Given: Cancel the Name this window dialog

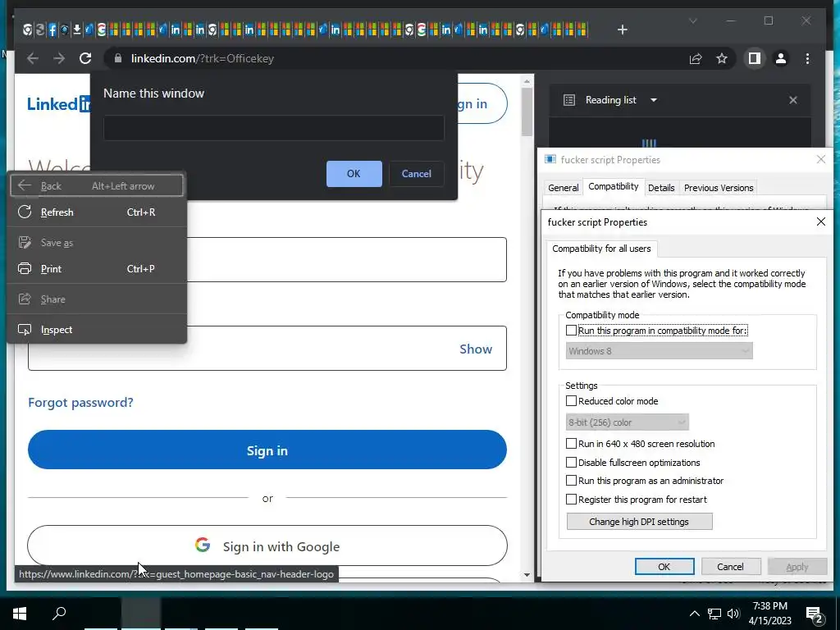Looking at the screenshot, I should pyautogui.click(x=416, y=174).
